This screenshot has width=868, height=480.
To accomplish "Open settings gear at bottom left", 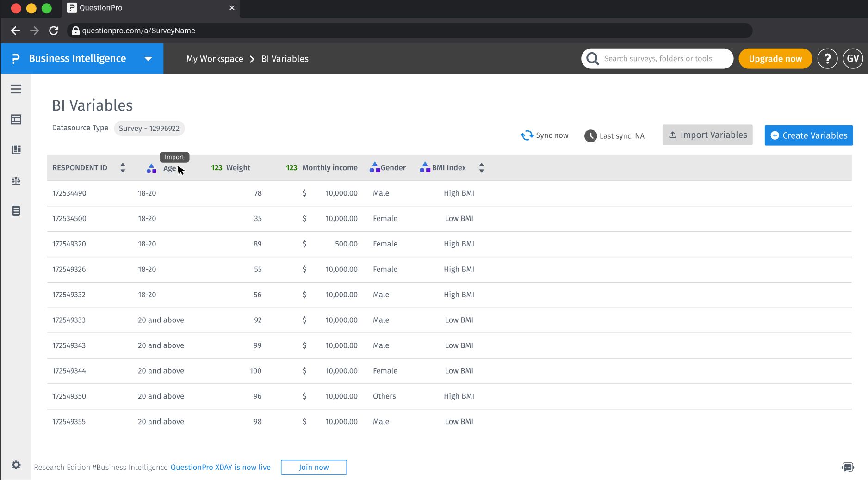I will (x=16, y=465).
